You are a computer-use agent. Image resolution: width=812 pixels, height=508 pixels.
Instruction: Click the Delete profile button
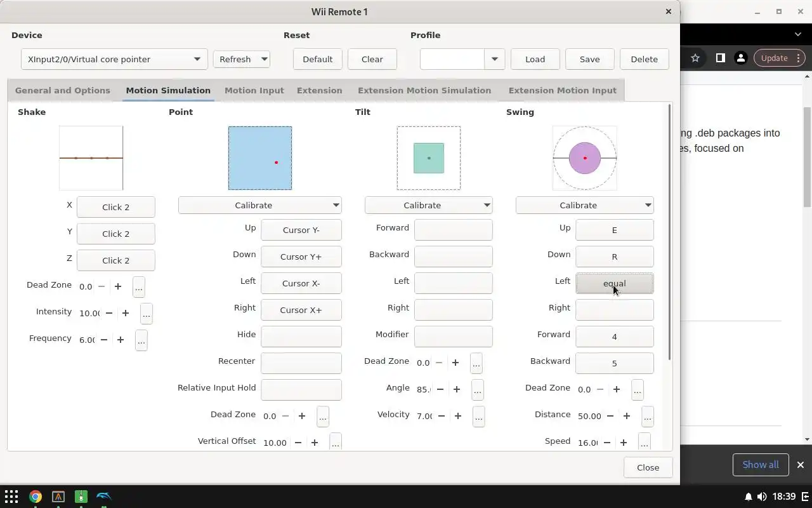tap(645, 59)
